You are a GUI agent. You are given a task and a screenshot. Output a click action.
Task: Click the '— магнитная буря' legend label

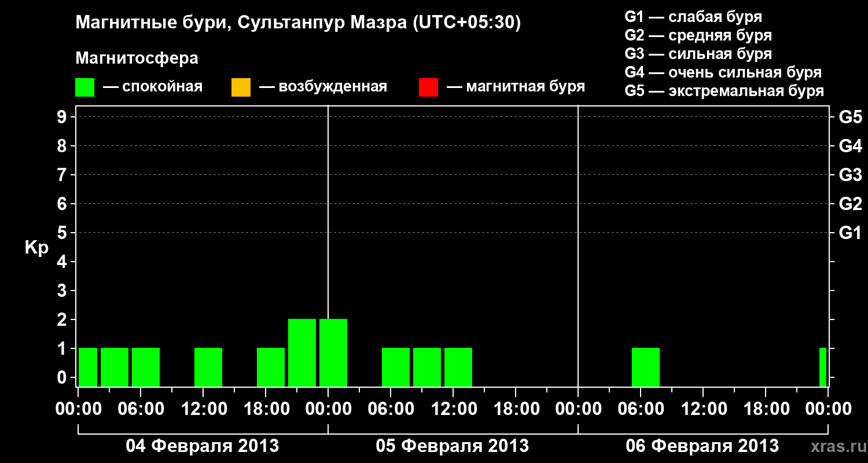516,87
